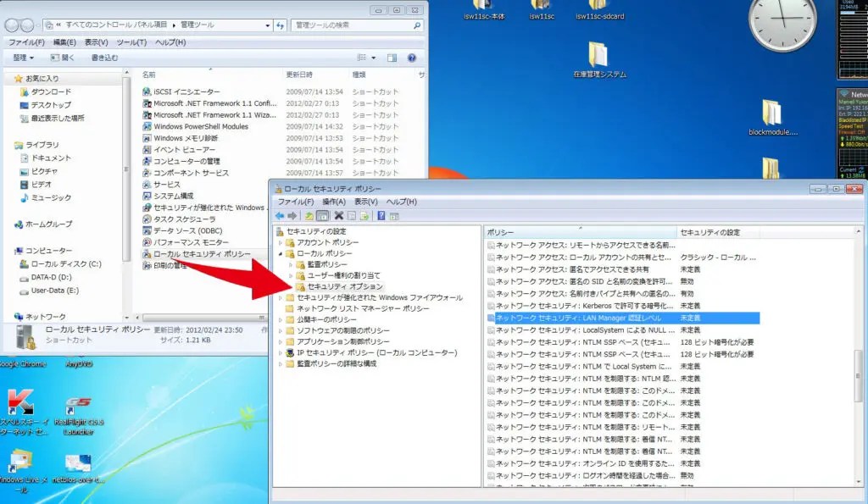Open ツール(T) menu in Explorer window
Image resolution: width=868 pixels, height=504 pixels.
131,42
